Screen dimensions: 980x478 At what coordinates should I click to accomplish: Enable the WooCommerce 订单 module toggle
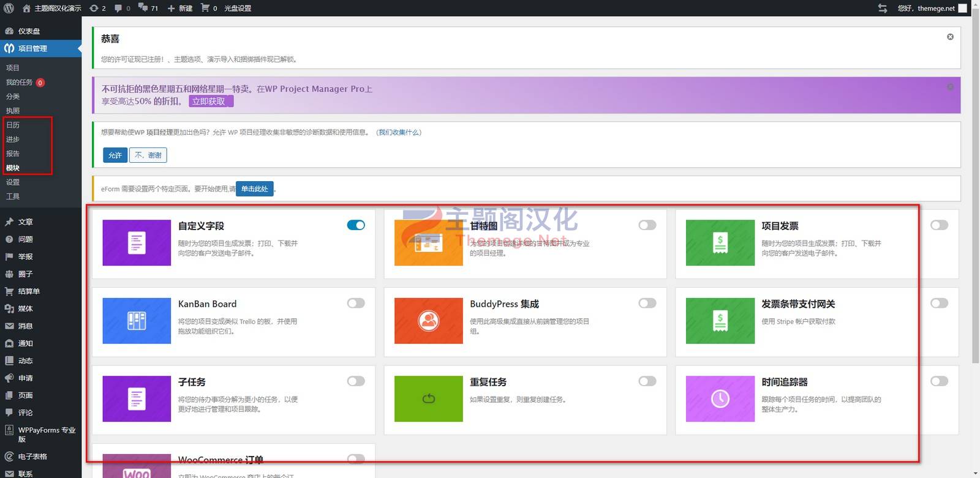click(356, 459)
